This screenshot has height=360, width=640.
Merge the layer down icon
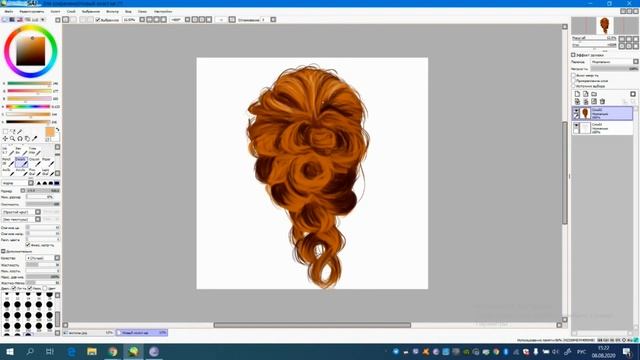tap(585, 101)
